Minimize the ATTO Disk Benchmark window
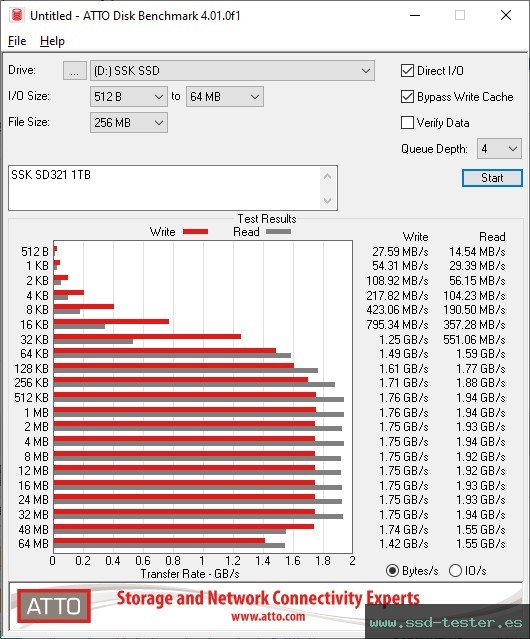530x639 pixels. (x=415, y=15)
